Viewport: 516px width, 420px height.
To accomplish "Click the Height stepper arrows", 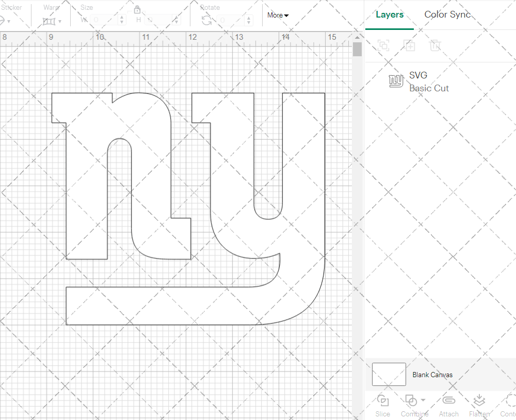I will (178, 20).
